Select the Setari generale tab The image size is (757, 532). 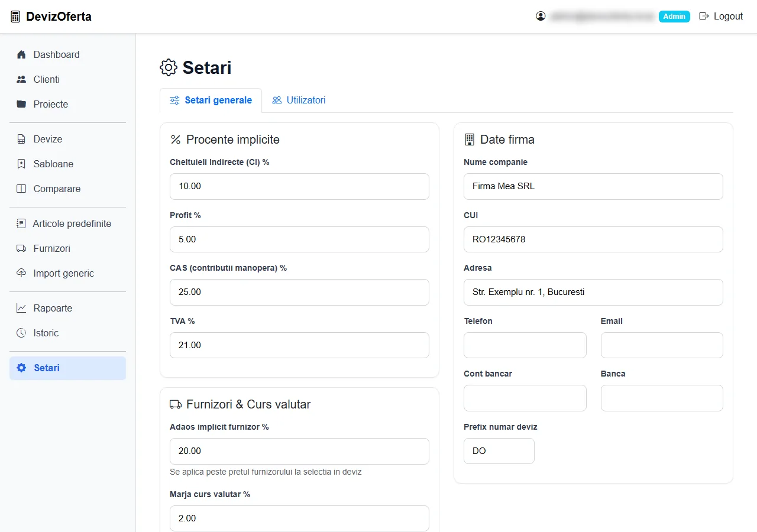211,100
